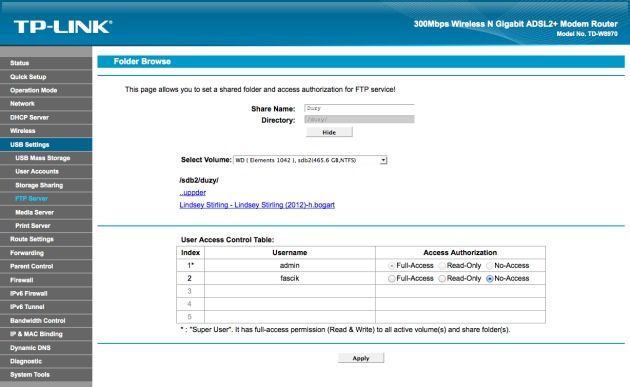Click the Hide button
The width and height of the screenshot is (630, 387).
pyautogui.click(x=329, y=132)
